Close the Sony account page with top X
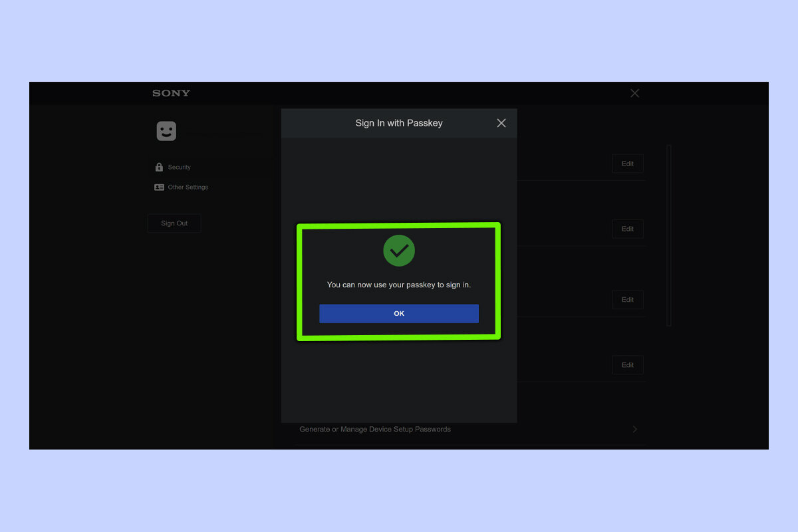The image size is (798, 532). tap(635, 93)
